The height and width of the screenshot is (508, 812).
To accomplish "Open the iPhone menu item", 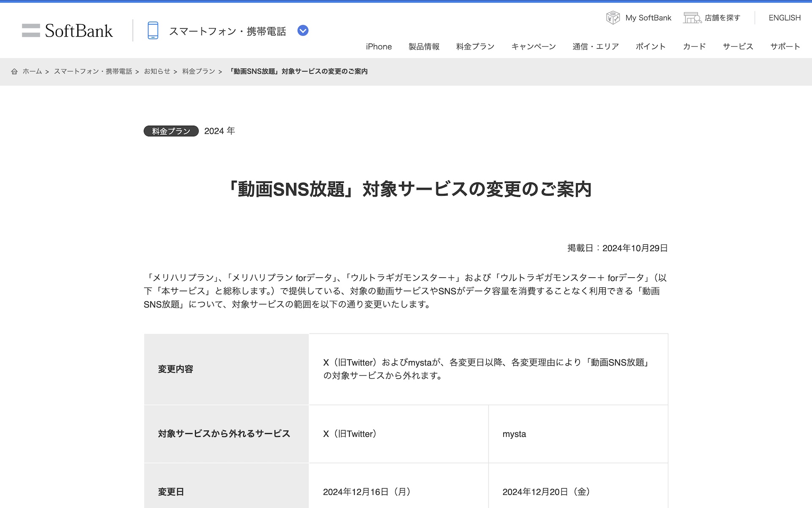I will point(379,47).
